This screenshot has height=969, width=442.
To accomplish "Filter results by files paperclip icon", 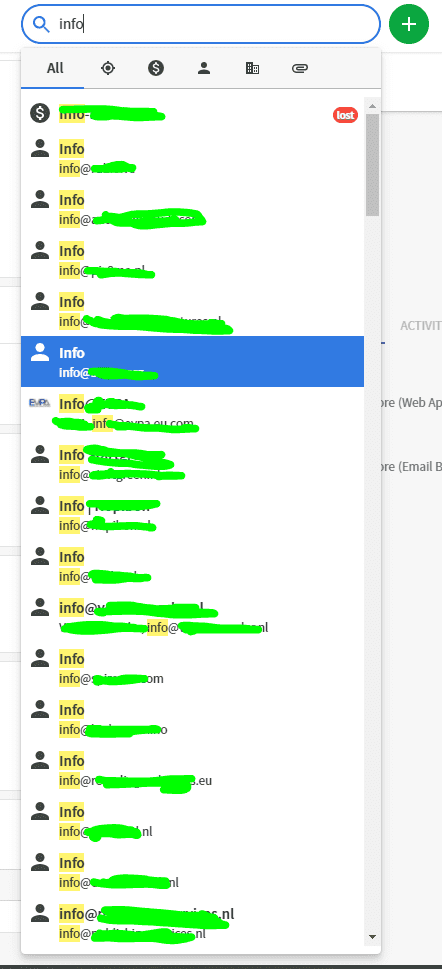I will [x=300, y=68].
